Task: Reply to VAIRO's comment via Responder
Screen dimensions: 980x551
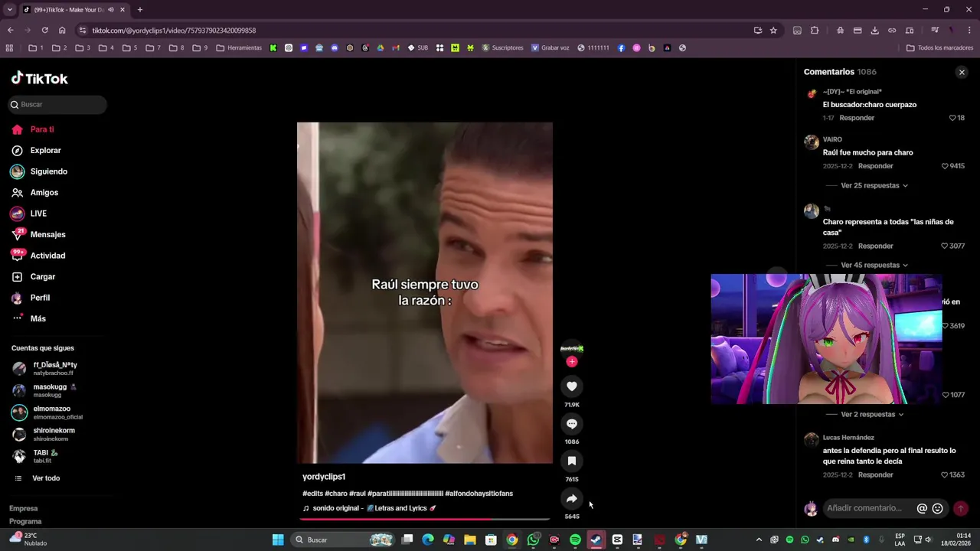Action: pyautogui.click(x=875, y=166)
